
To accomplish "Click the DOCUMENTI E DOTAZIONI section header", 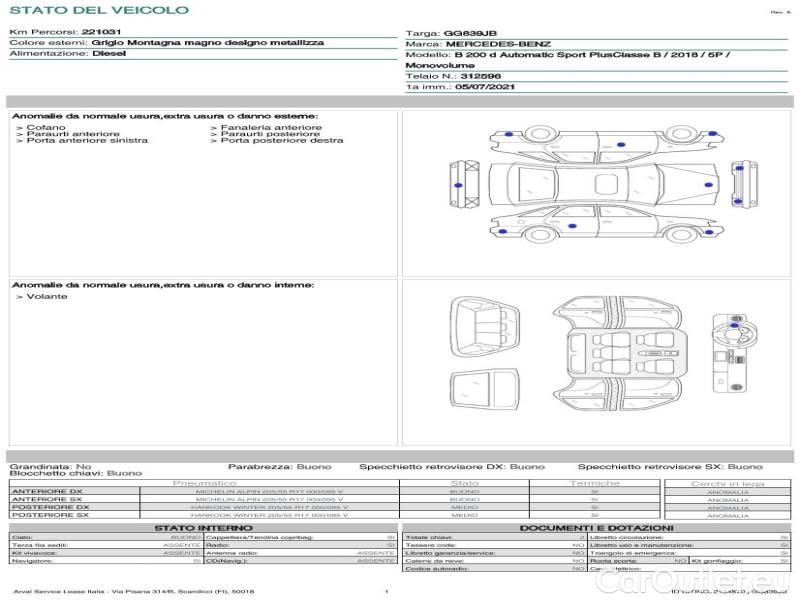I will pyautogui.click(x=596, y=527).
